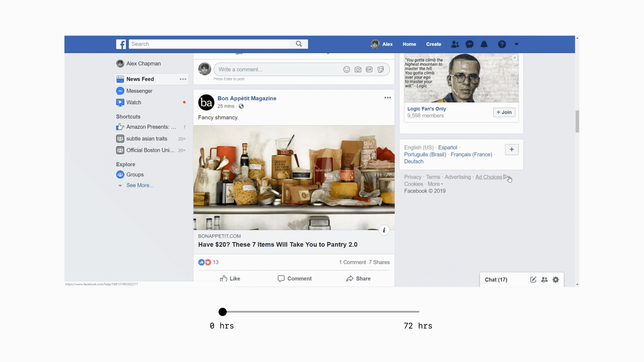The width and height of the screenshot is (644, 362).
Task: Click the timeline slider handle at 0 hrs
Action: click(222, 312)
